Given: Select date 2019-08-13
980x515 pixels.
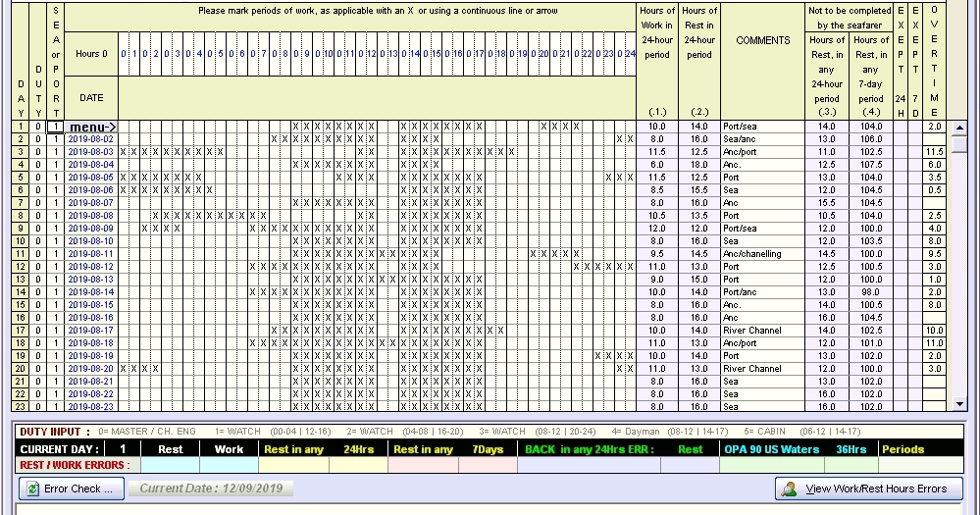Looking at the screenshot, I should pyautogui.click(x=91, y=280).
